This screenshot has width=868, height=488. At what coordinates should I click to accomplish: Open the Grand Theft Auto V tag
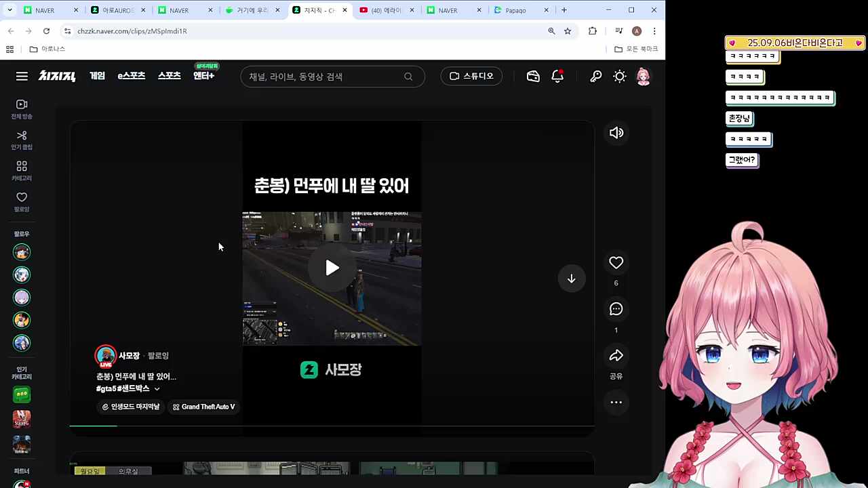[x=203, y=407]
